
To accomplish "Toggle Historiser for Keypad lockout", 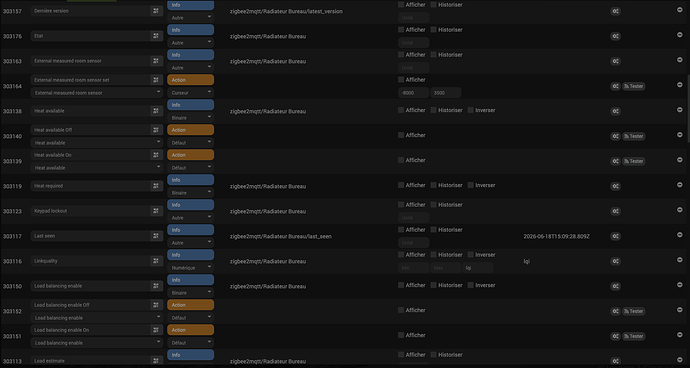I will (433, 205).
